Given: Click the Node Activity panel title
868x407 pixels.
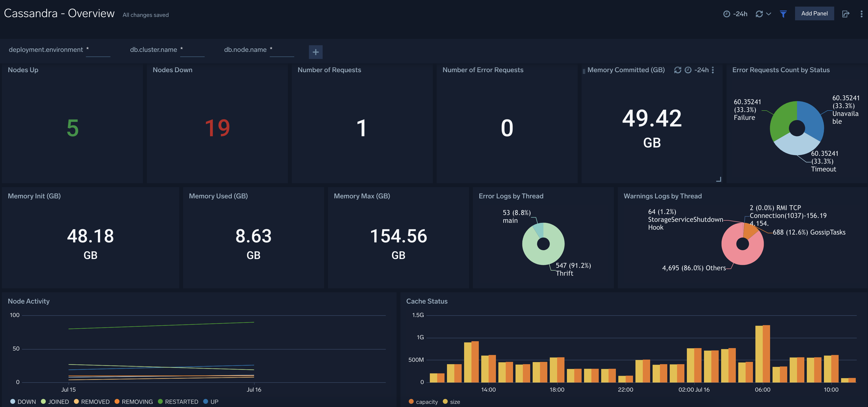Looking at the screenshot, I should (29, 301).
